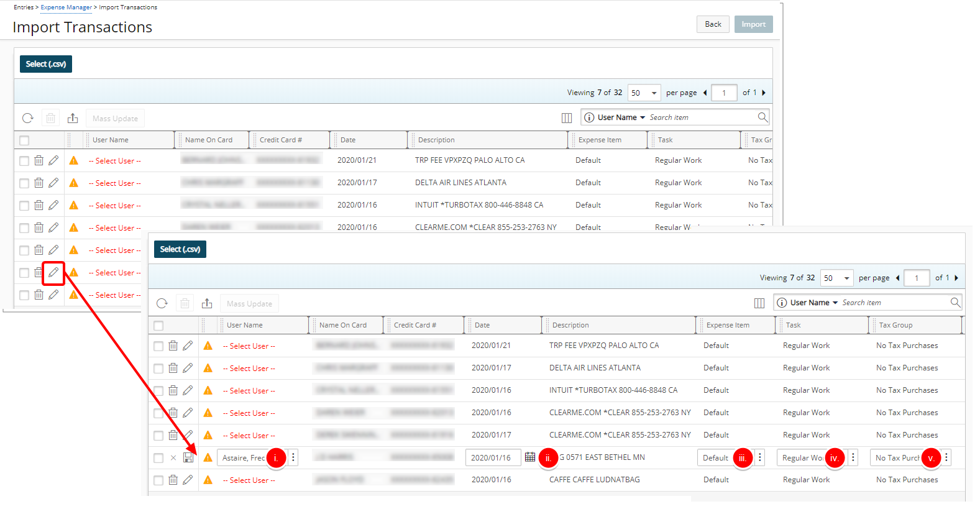Click the Description column header in the foreground panel
Screen dimensions: 980x509
(x=570, y=325)
